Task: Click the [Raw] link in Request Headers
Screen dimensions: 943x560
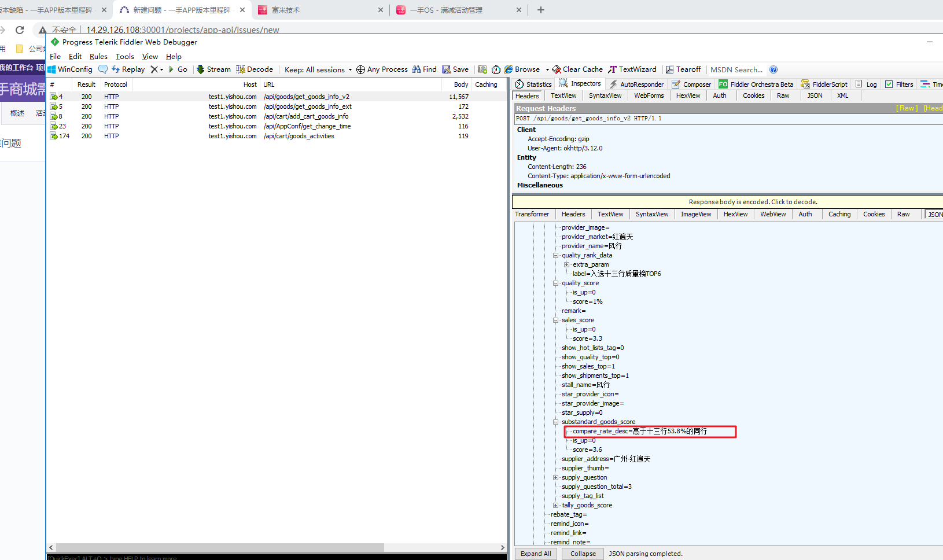Action: pos(907,108)
